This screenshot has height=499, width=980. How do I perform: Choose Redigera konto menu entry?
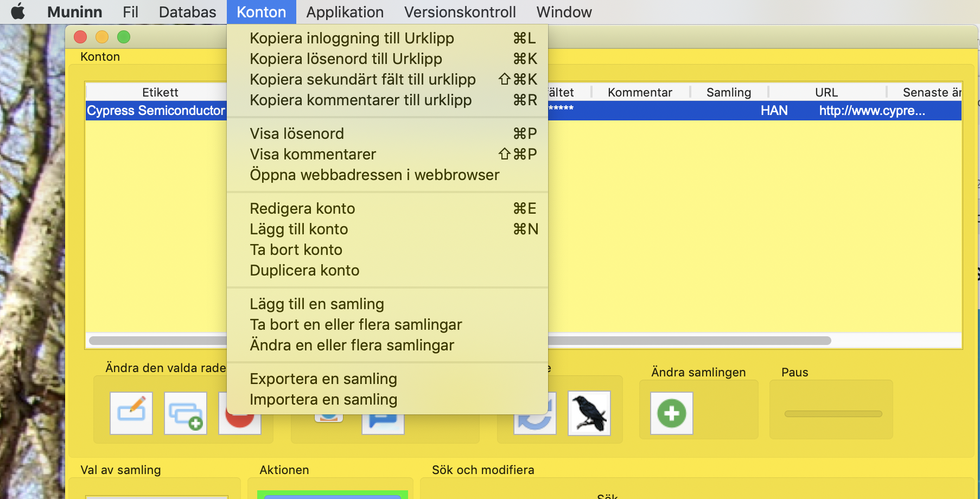pos(302,208)
